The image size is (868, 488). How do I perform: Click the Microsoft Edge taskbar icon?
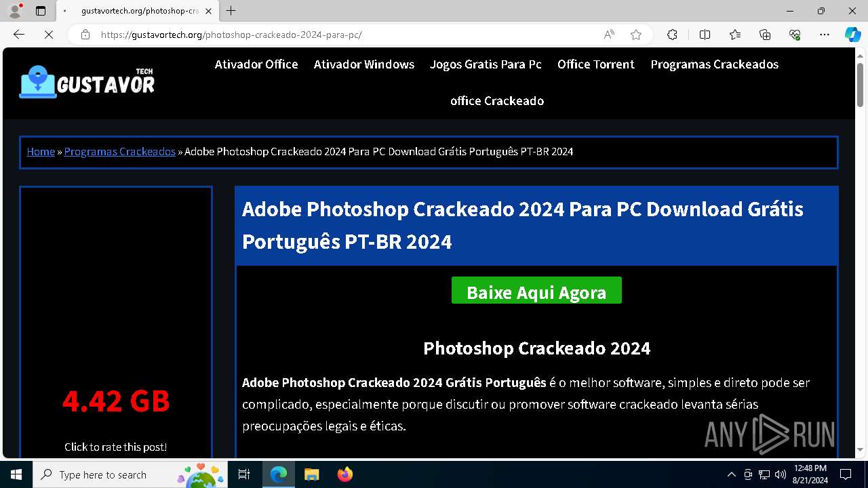pyautogui.click(x=279, y=474)
